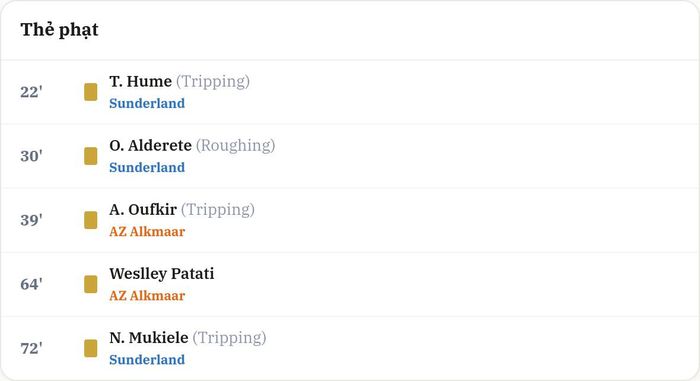Click the Thẻ phạt section heading
Viewport: 700px width, 381px height.
point(59,30)
